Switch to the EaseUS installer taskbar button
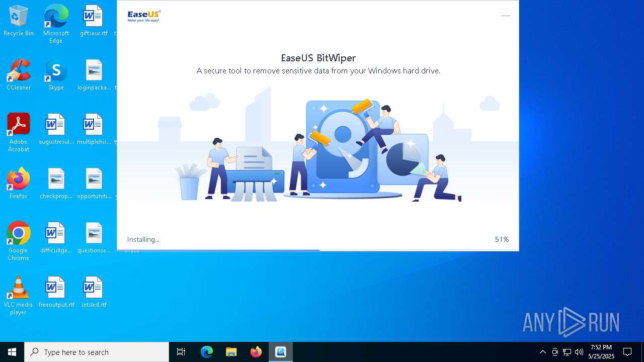644x362 pixels. (x=281, y=352)
